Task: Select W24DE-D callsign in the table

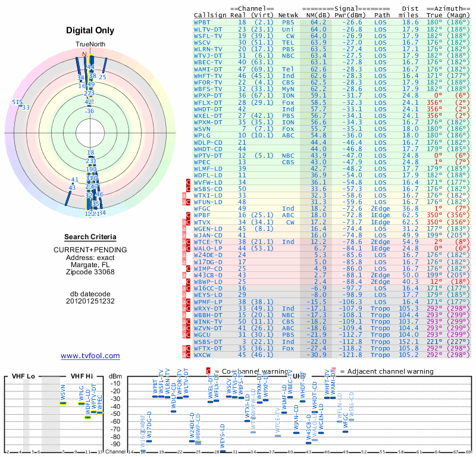Action: (x=208, y=255)
